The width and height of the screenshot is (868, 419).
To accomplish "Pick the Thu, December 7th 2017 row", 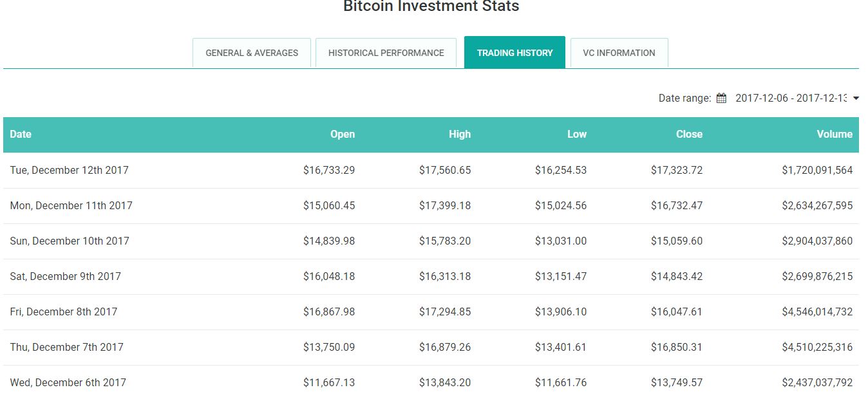I will pyautogui.click(x=66, y=348).
